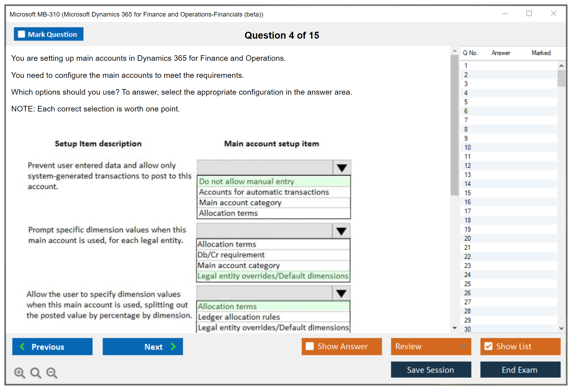Image resolution: width=574 pixels, height=392 pixels.
Task: Go to the Next question
Action: (x=143, y=346)
